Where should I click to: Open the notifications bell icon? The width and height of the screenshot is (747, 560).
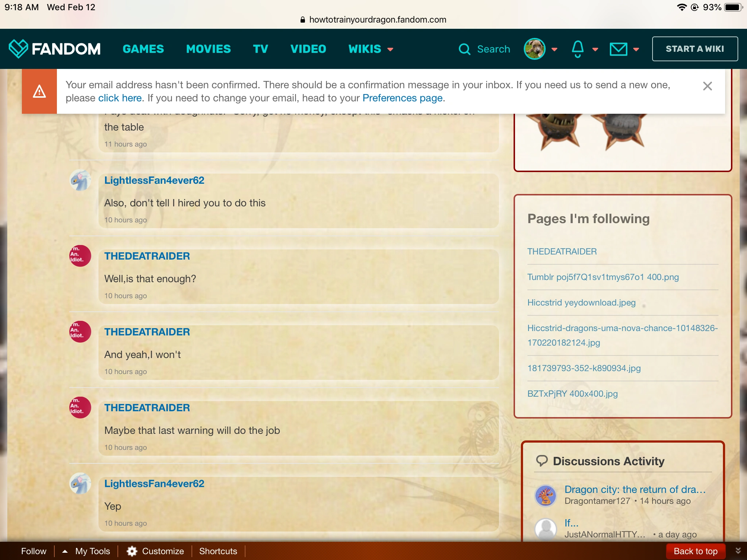pos(577,49)
